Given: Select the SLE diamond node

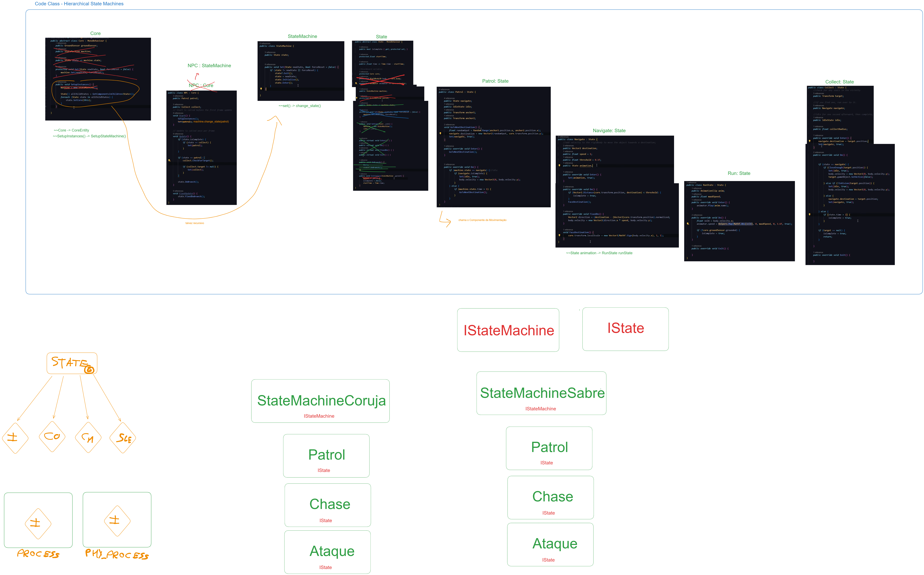Looking at the screenshot, I should pos(123,438).
